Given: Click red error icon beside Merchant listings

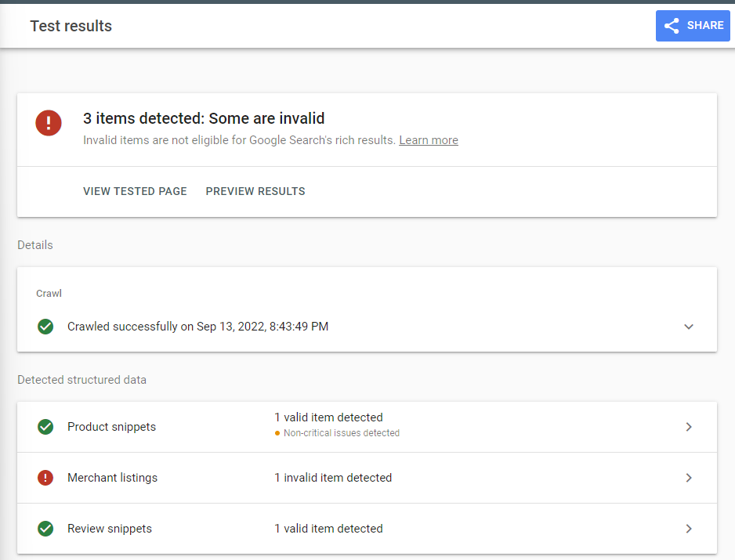Looking at the screenshot, I should (45, 478).
